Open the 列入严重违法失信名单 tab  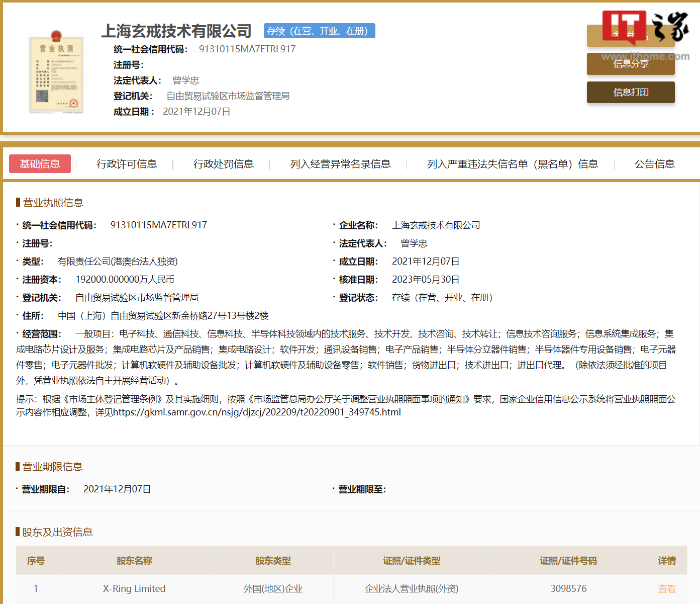(513, 164)
